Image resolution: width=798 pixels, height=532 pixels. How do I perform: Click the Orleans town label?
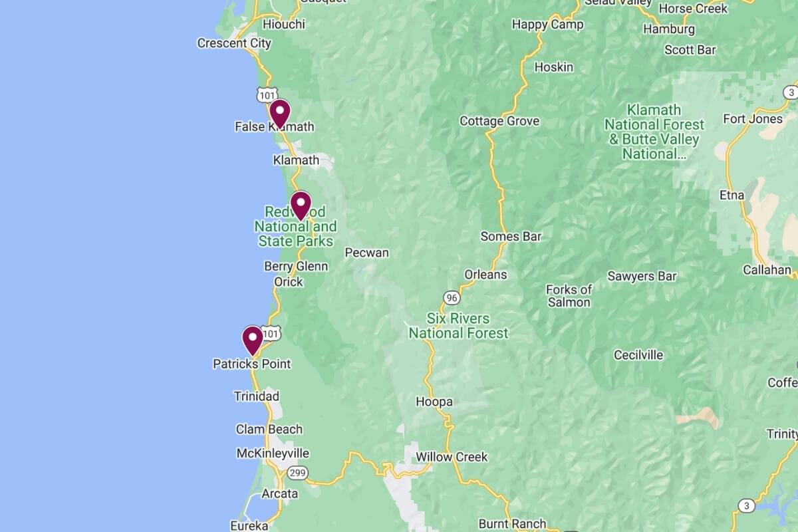[485, 275]
